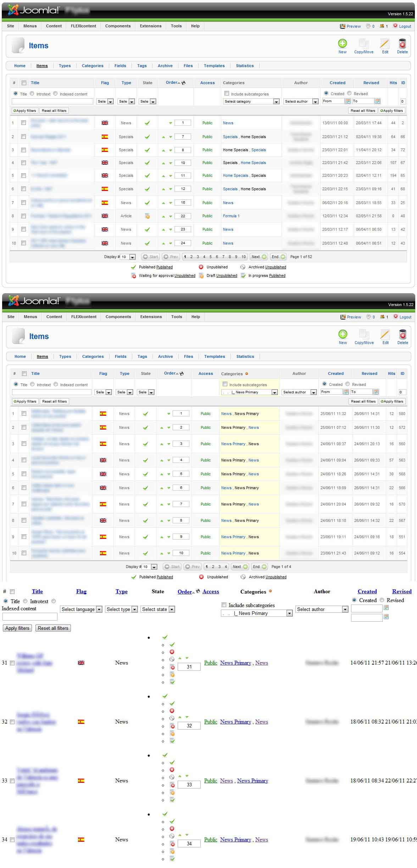The height and width of the screenshot is (868, 417).
Task: Click the move-down arrow beside order 1 in the top table
Action: point(171,123)
